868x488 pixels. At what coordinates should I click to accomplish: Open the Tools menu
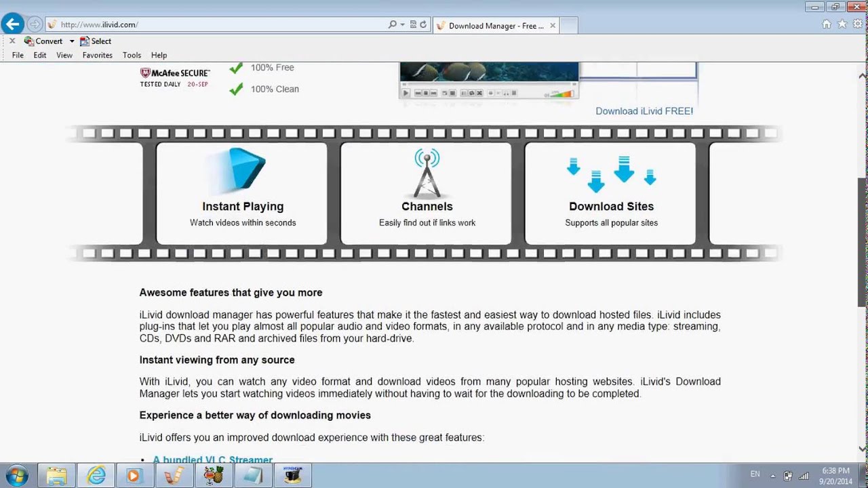point(132,56)
